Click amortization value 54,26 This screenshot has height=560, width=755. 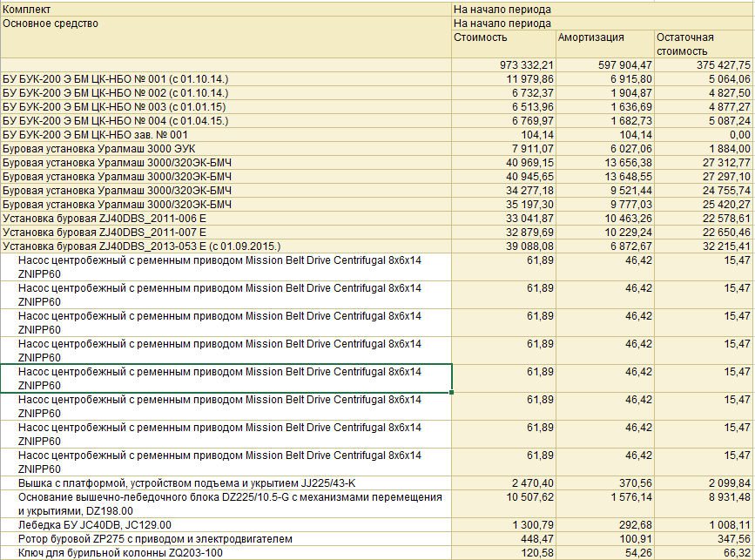604,553
